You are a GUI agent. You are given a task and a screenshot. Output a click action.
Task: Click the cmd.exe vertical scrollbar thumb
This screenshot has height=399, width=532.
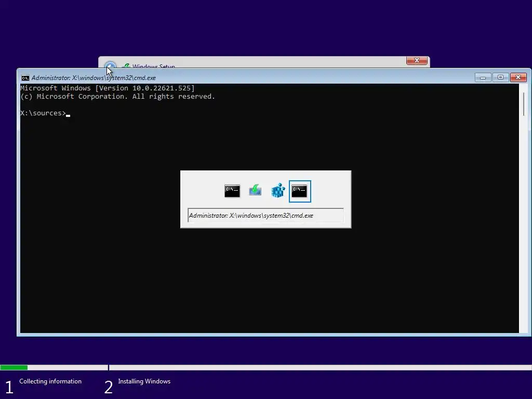(x=524, y=103)
